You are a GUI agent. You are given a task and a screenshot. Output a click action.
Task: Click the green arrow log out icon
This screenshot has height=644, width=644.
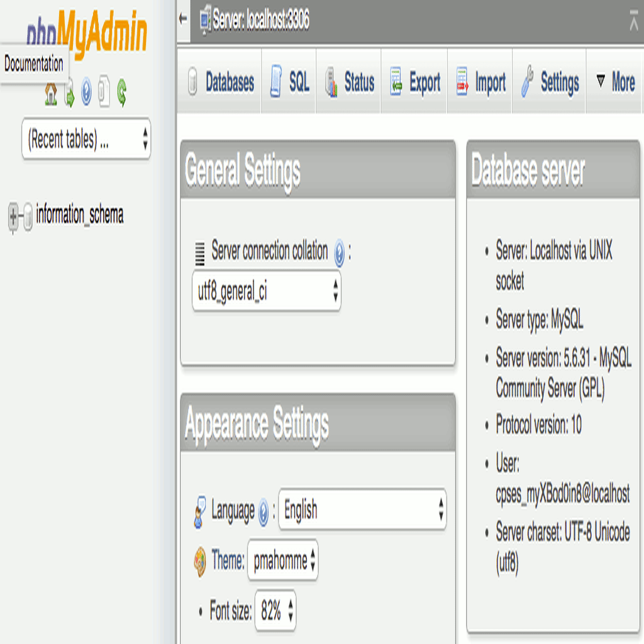click(x=69, y=93)
